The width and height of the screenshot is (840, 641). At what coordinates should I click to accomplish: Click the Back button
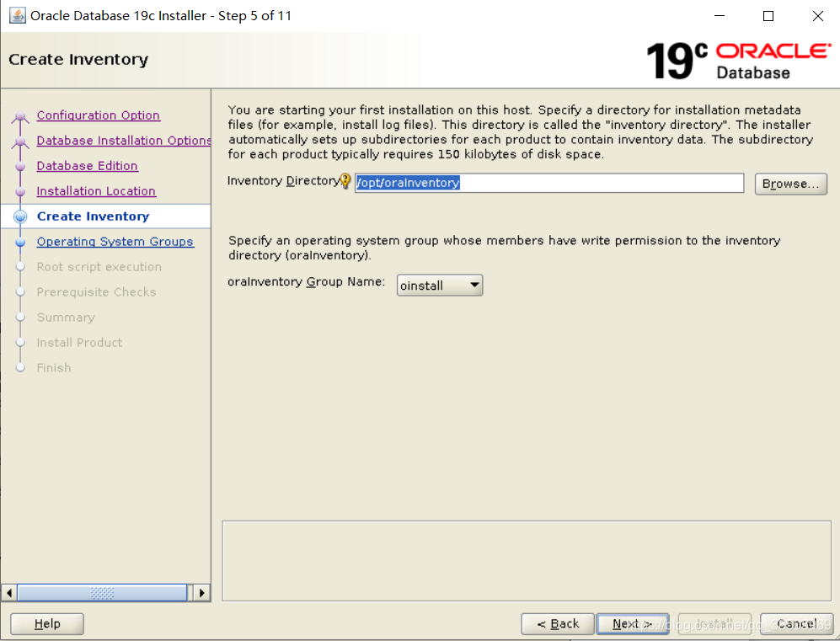tap(558, 624)
